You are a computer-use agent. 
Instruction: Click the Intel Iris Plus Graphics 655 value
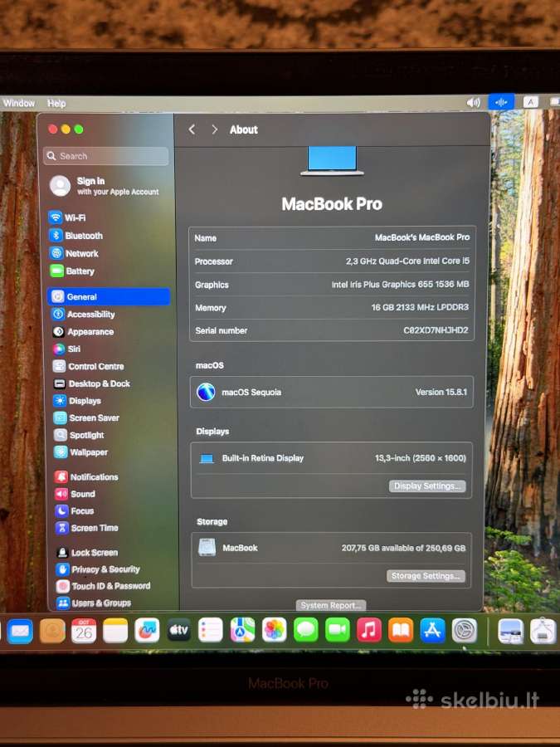[x=401, y=285]
